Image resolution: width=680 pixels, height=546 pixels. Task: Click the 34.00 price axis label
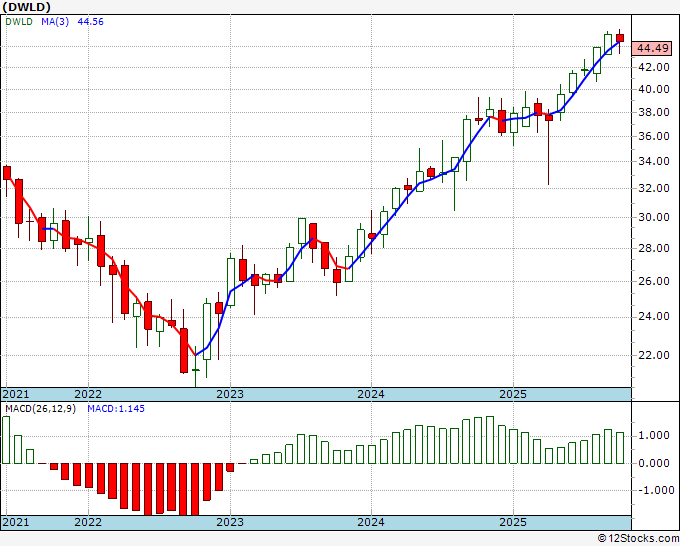click(654, 161)
